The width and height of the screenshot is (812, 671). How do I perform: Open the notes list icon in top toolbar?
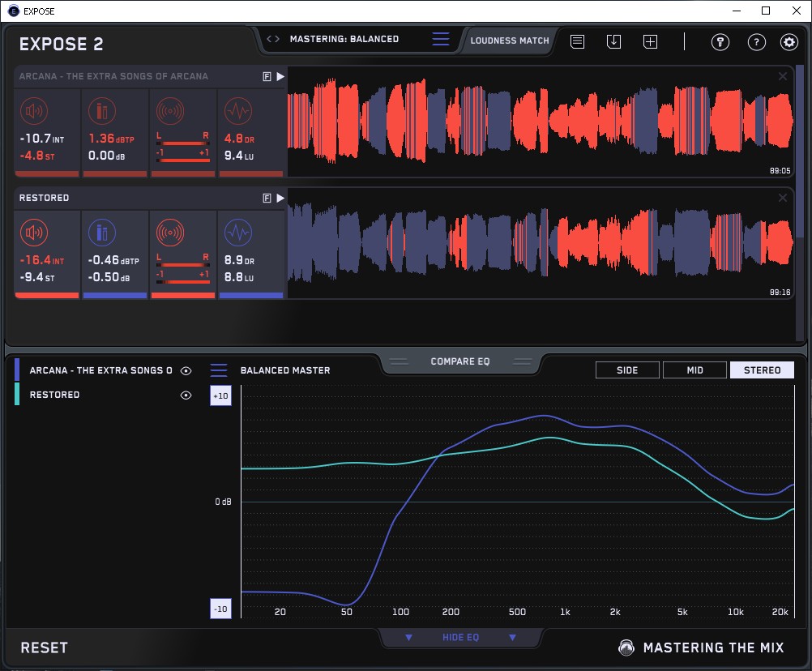point(578,41)
